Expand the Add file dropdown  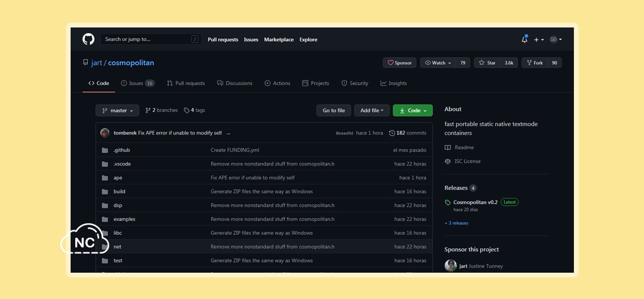[372, 110]
